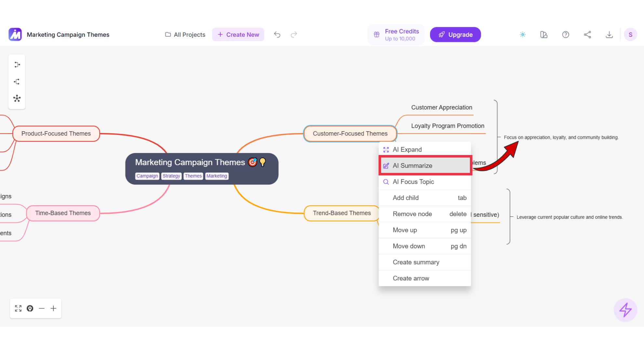Click the Upgrade button
The height and width of the screenshot is (351, 644).
455,34
